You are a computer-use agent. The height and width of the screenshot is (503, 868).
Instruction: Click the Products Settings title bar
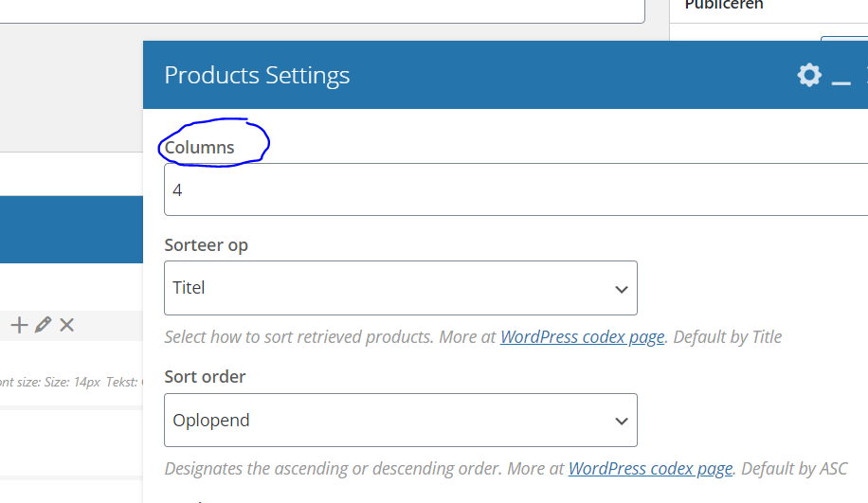point(505,75)
